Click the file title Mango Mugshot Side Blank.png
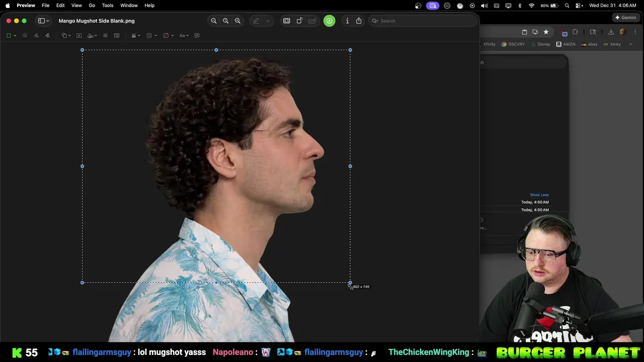 [x=97, y=21]
